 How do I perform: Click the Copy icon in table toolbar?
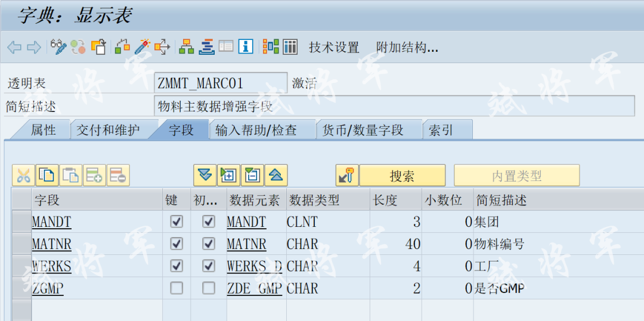(x=47, y=176)
